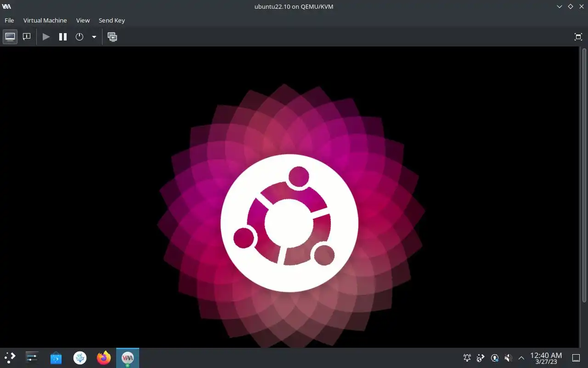
Task: Open the audio volume tray icon
Action: coord(508,358)
